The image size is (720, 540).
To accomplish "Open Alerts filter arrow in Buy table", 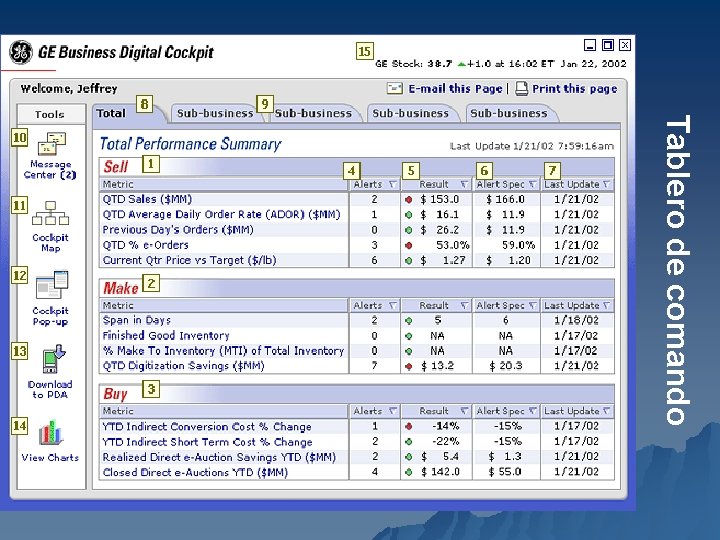I will 393,411.
